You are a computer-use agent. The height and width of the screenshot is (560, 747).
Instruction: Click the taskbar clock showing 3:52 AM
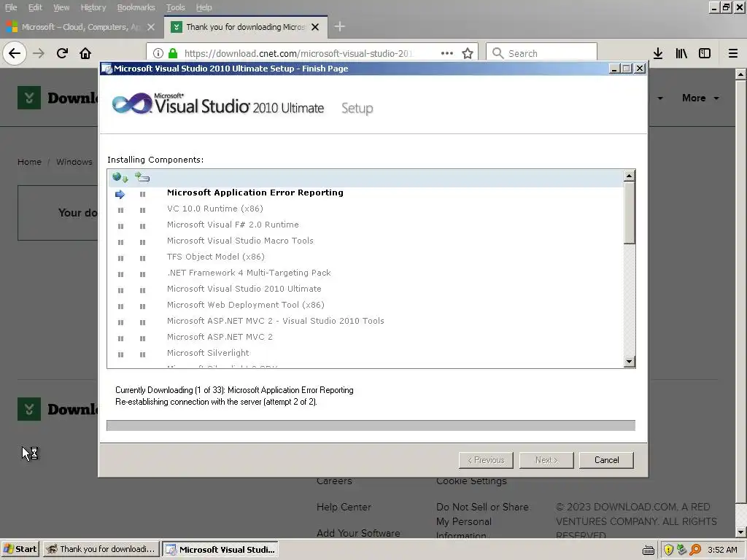point(722,550)
